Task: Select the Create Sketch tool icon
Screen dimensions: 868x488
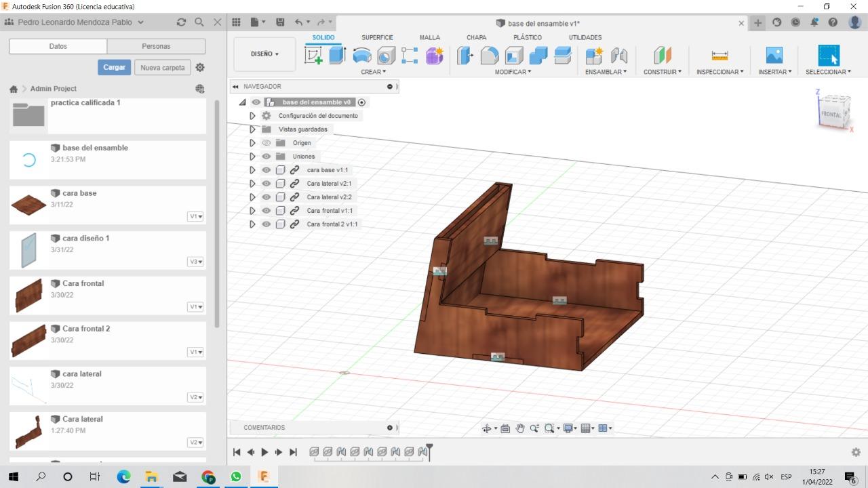Action: [313, 56]
